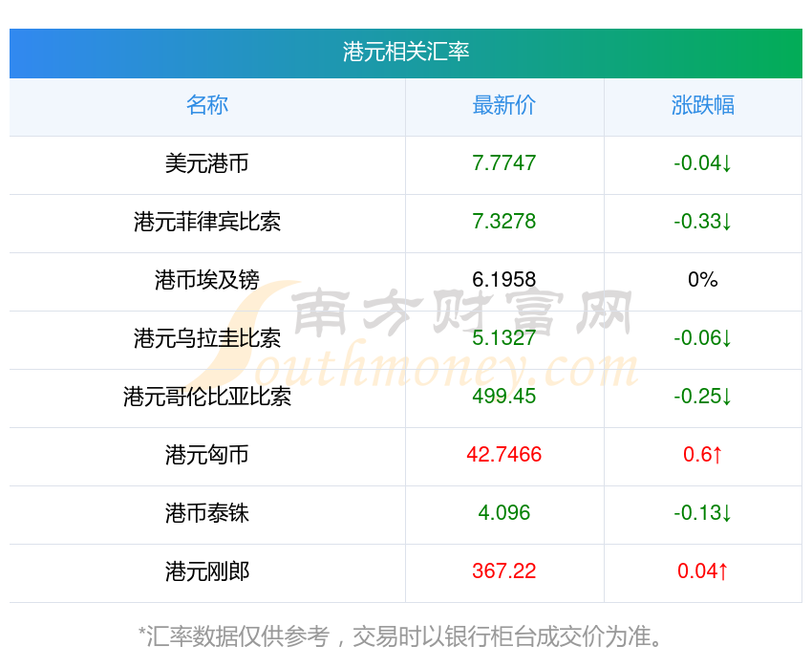Viewport: 812px width, 667px height.
Task: Click the -0.25↓ change value
Action: [x=703, y=397]
